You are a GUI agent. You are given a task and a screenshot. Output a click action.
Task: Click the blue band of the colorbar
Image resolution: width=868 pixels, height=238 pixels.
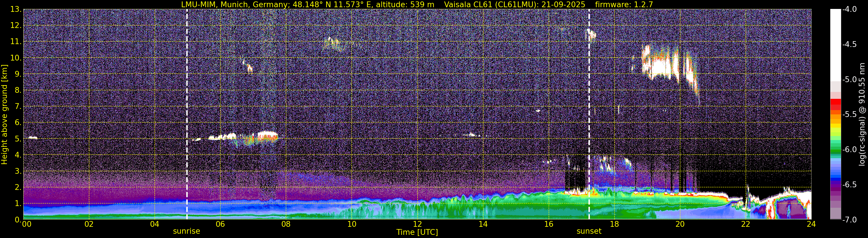pos(836,172)
